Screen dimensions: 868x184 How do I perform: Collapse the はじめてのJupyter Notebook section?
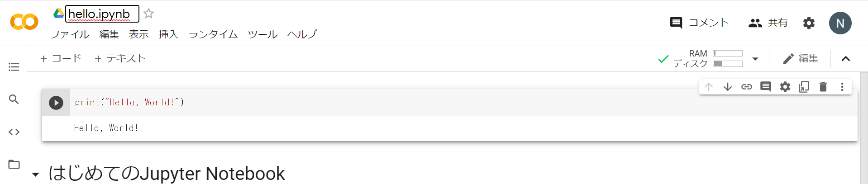(36, 175)
